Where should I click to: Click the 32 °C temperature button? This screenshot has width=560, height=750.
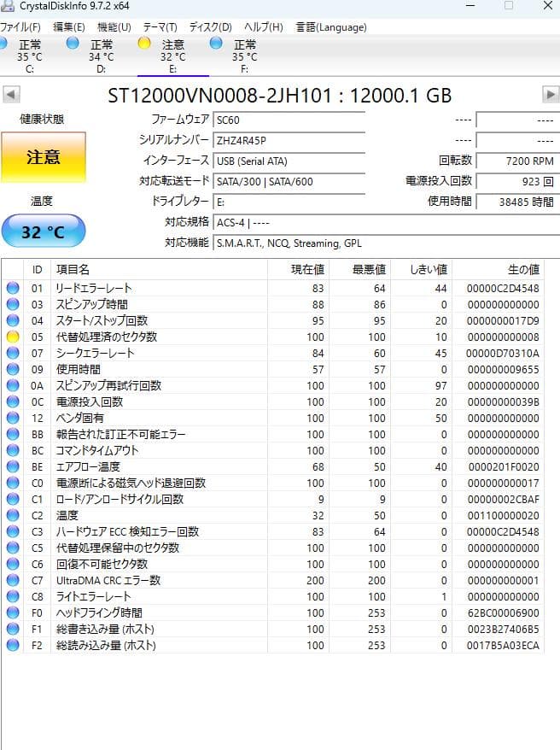44,231
